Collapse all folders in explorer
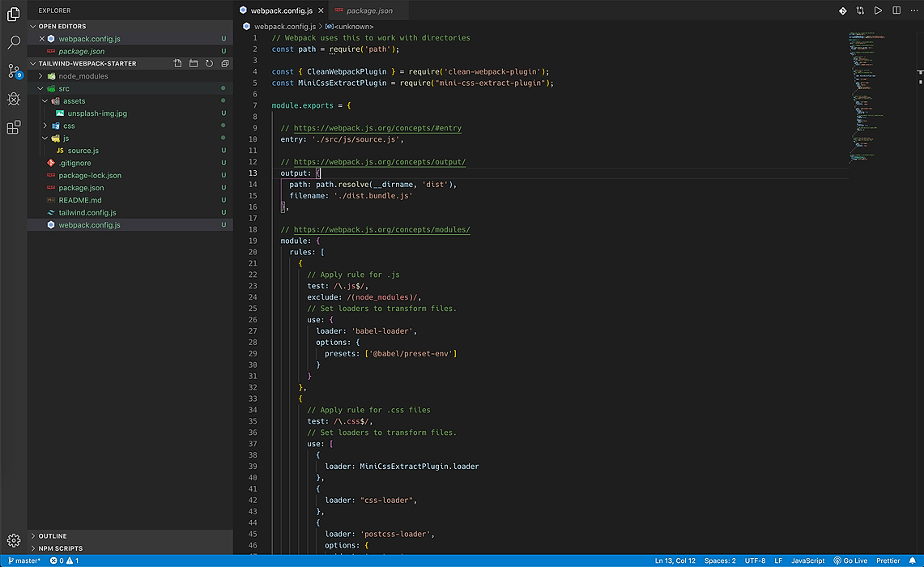Image resolution: width=924 pixels, height=567 pixels. pyautogui.click(x=225, y=63)
